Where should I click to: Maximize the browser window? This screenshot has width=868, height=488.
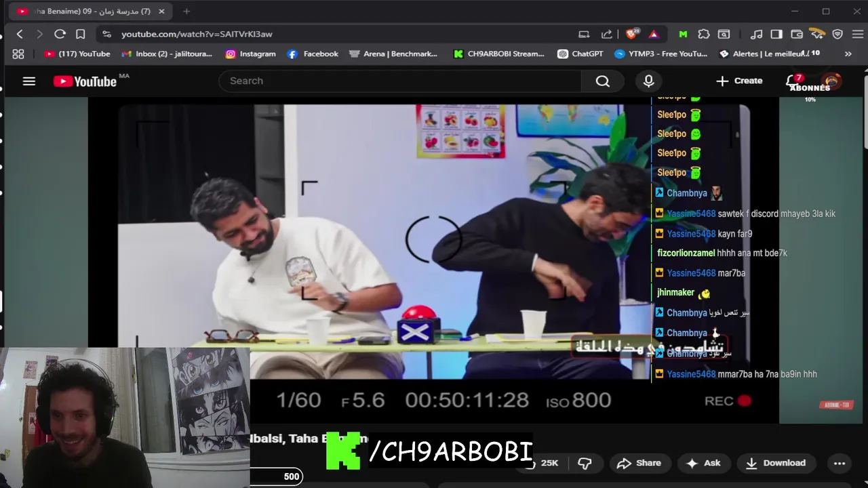(826, 12)
